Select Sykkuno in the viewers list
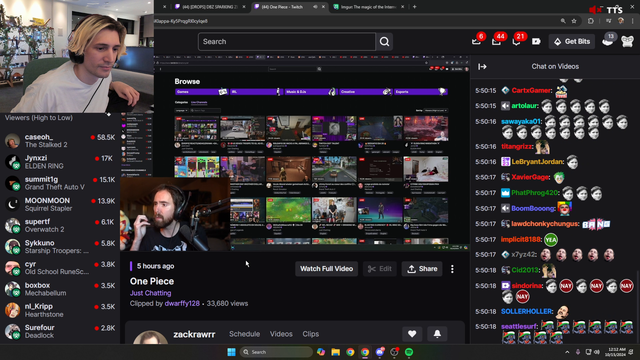Viewport: 640px width, 360px height. tap(60, 247)
